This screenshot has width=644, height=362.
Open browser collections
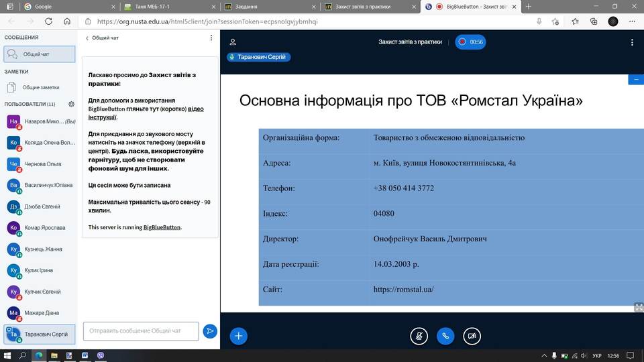(594, 21)
